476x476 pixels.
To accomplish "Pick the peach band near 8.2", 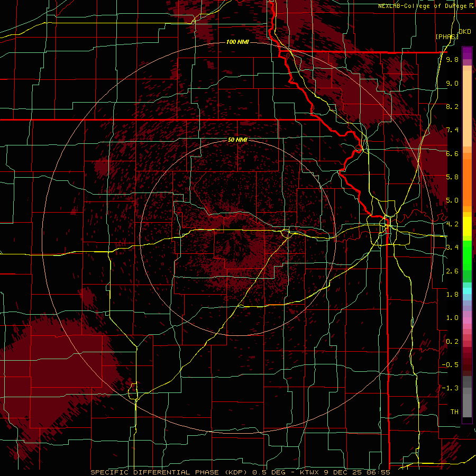I will coord(467,108).
